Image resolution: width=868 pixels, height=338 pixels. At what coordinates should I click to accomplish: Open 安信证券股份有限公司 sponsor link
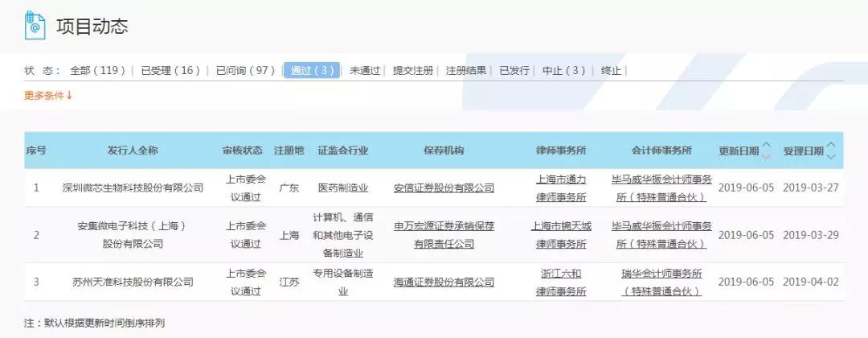click(444, 188)
